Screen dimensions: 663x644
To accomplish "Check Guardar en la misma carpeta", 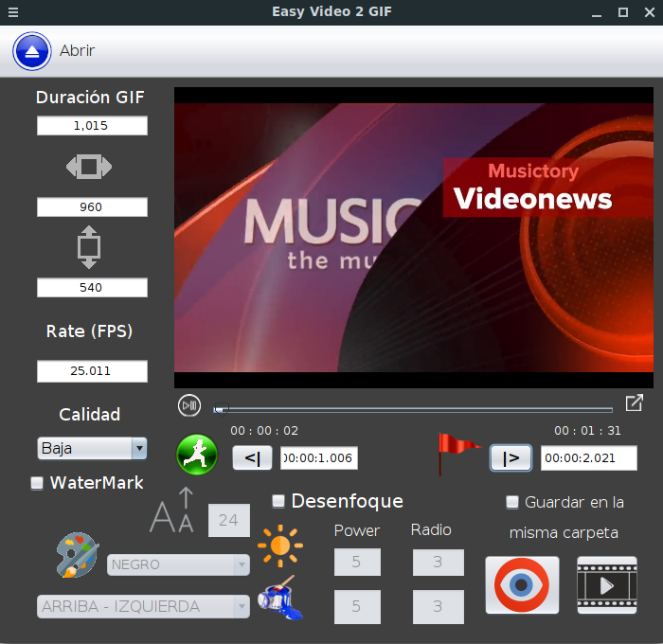I will tap(512, 502).
